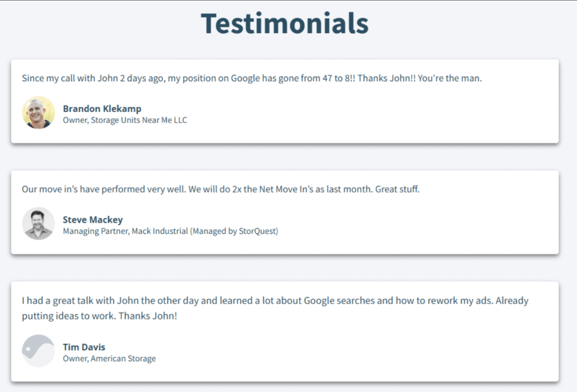Click "Owner, Storage Units Near Me LLC"

(x=125, y=121)
